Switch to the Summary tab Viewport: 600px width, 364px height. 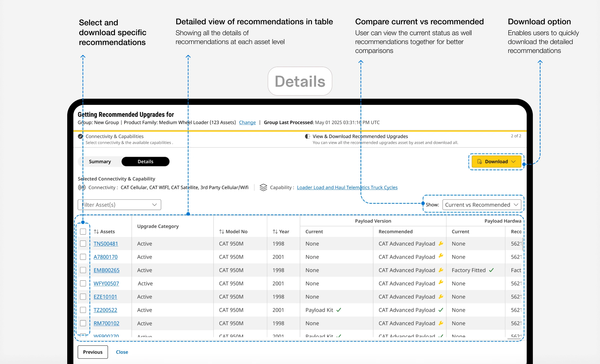coord(100,162)
